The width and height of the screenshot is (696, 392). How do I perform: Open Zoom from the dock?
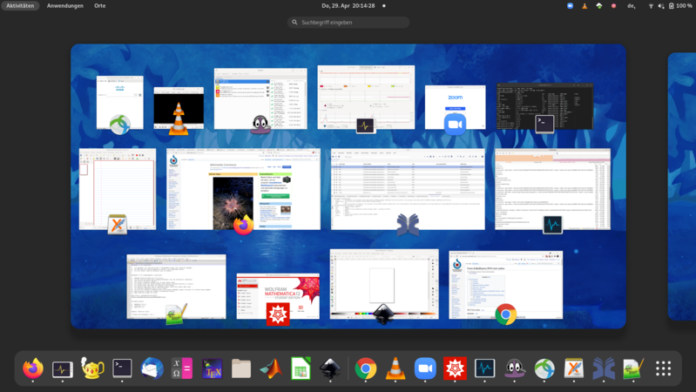click(x=425, y=368)
